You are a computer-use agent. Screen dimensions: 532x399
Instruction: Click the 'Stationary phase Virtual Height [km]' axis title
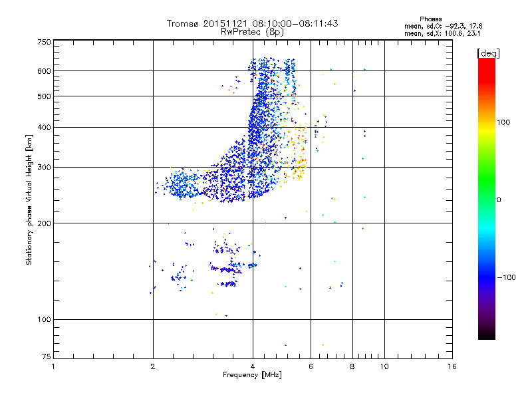29,199
